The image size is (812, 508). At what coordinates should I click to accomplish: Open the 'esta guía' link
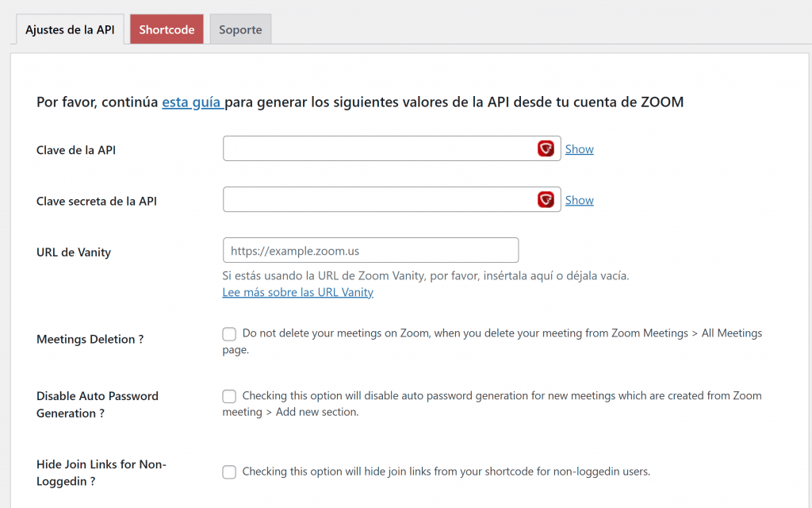tap(192, 102)
